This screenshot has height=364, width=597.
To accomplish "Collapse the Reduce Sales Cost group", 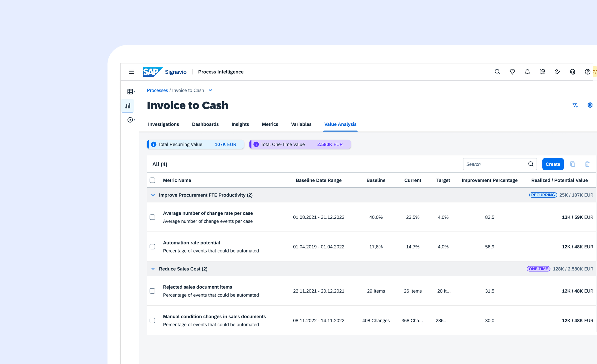I will tap(153, 269).
